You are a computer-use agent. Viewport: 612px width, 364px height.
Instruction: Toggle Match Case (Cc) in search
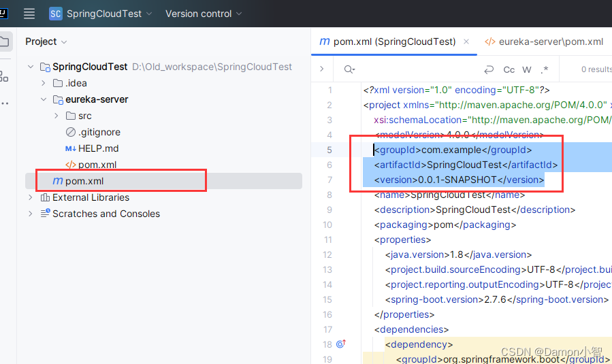pos(509,69)
